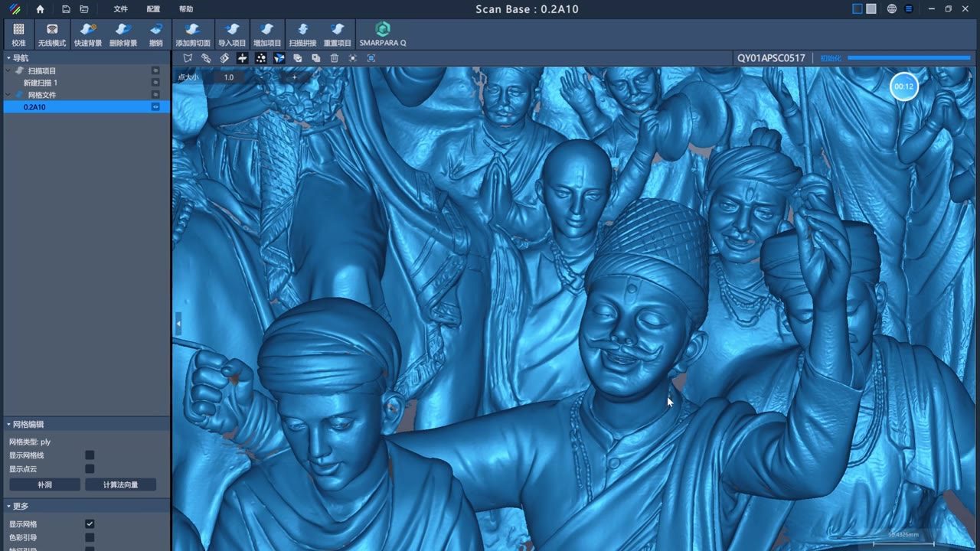Launch the SMARPARA Q module
This screenshot has width=980, height=551.
[x=383, y=34]
